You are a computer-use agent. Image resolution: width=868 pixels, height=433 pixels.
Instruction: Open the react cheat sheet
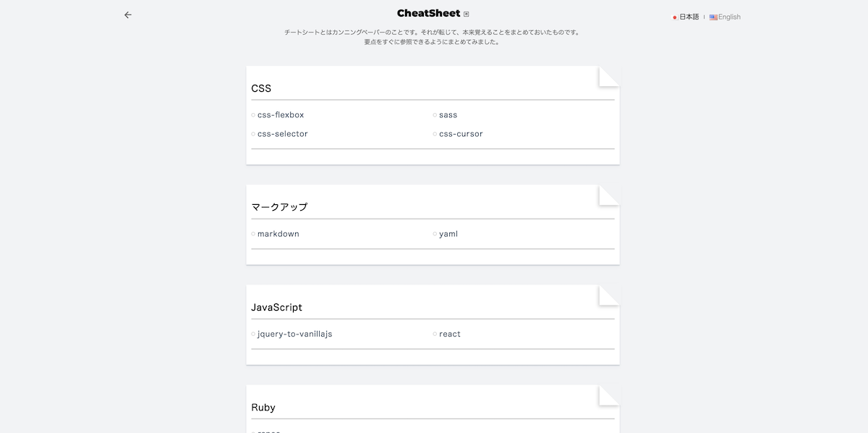450,334
